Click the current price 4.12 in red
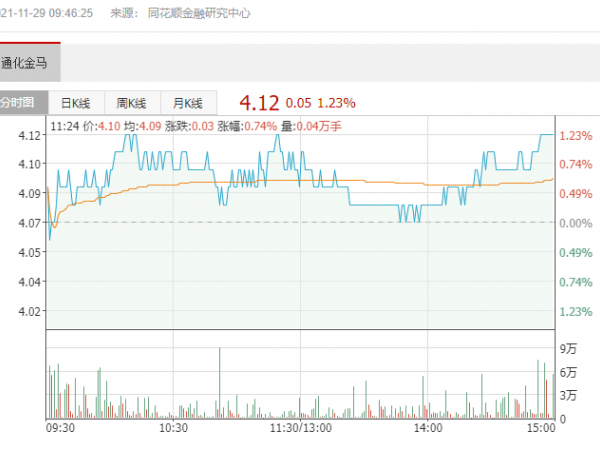The width and height of the screenshot is (600, 450). [257, 102]
